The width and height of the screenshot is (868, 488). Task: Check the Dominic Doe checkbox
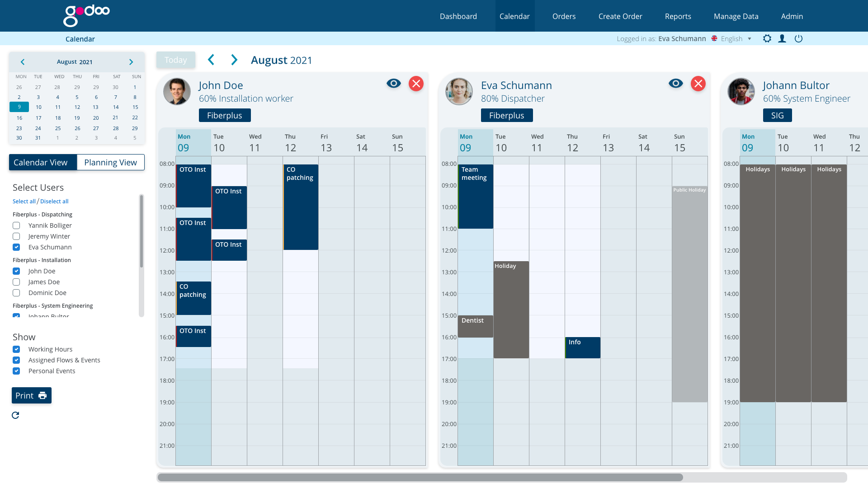pos(16,293)
